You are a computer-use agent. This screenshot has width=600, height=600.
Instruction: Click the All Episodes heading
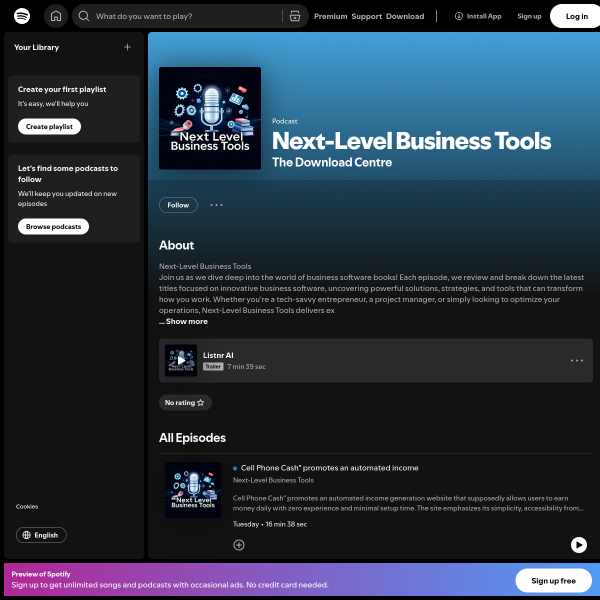[192, 437]
